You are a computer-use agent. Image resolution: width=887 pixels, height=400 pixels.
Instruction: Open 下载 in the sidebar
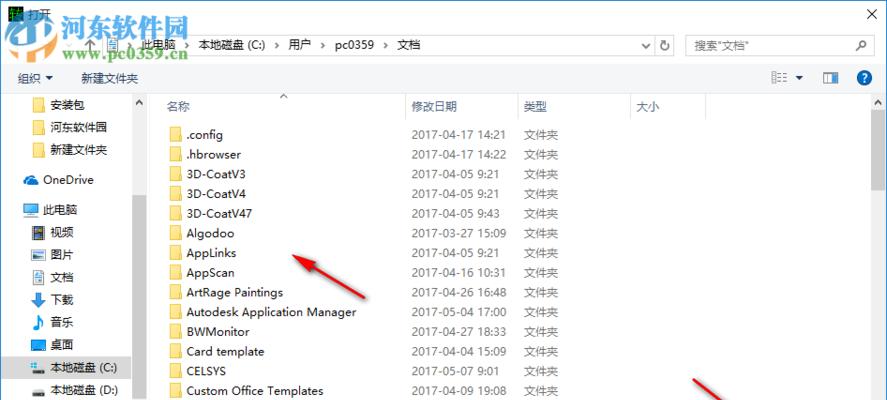click(x=53, y=300)
